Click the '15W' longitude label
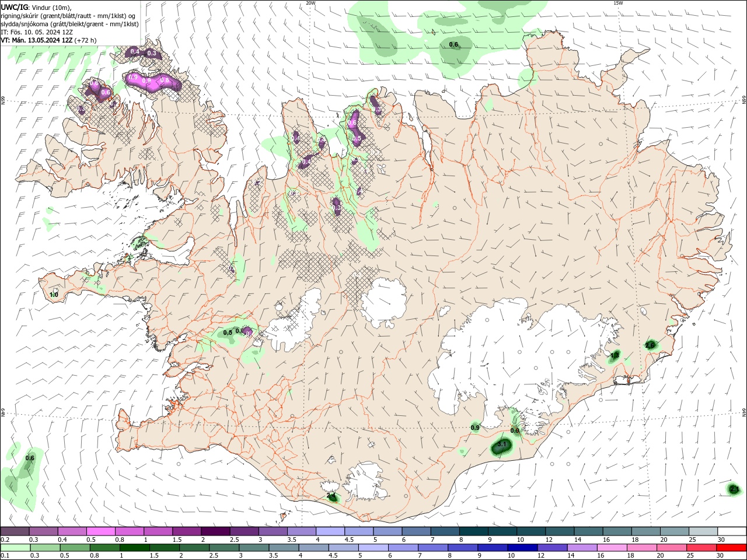The image size is (747, 560). point(618,2)
